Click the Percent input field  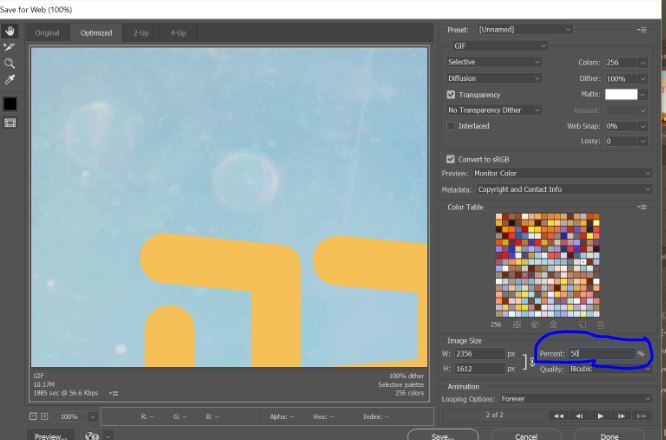pos(602,353)
